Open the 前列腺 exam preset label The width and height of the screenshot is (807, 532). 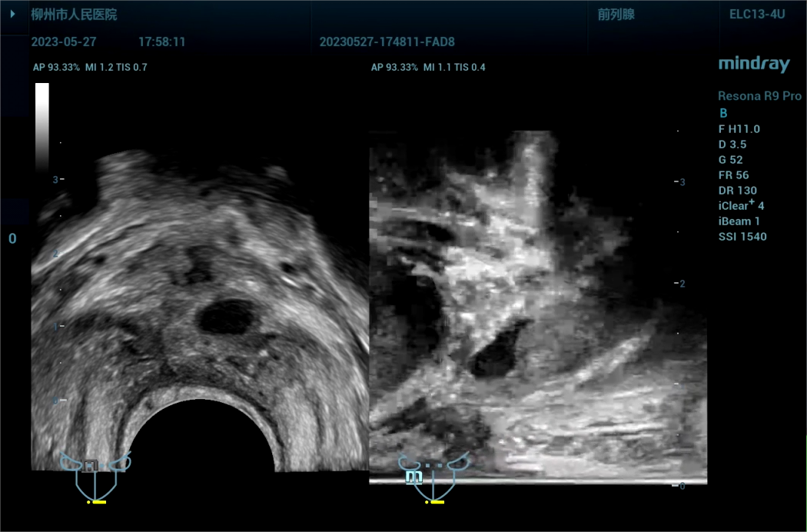tap(616, 15)
